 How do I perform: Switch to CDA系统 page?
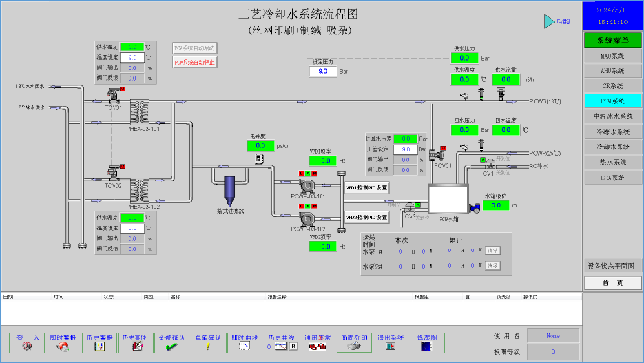612,178
